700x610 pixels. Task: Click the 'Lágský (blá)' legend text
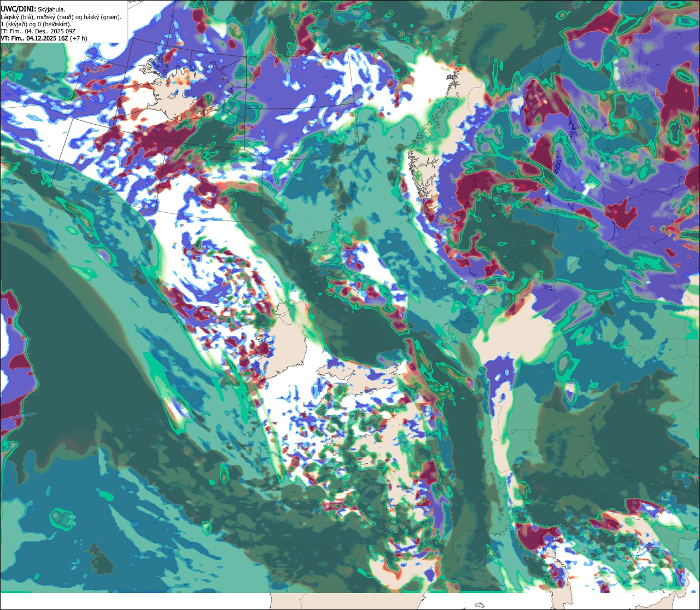(17, 18)
